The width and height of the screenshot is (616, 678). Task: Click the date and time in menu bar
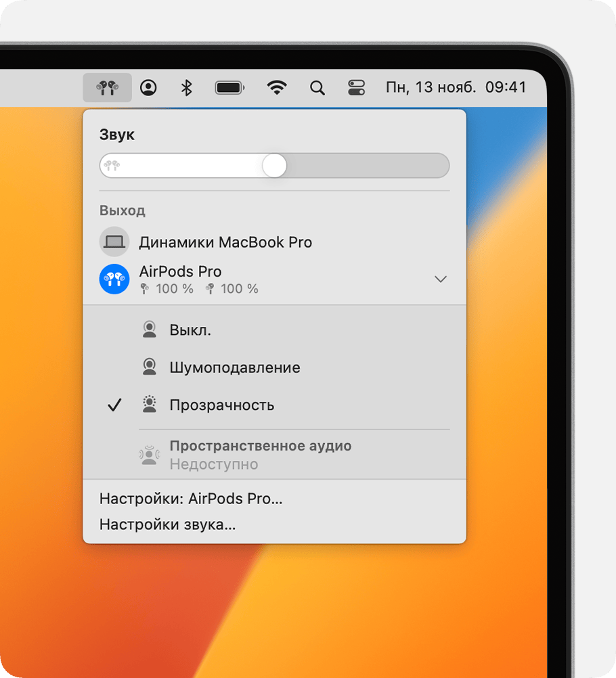[456, 87]
